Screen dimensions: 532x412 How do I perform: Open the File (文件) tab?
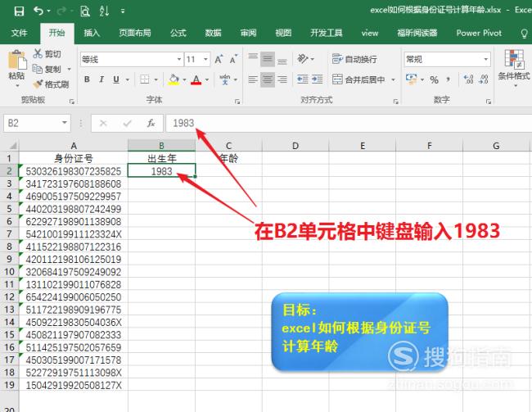[19, 33]
